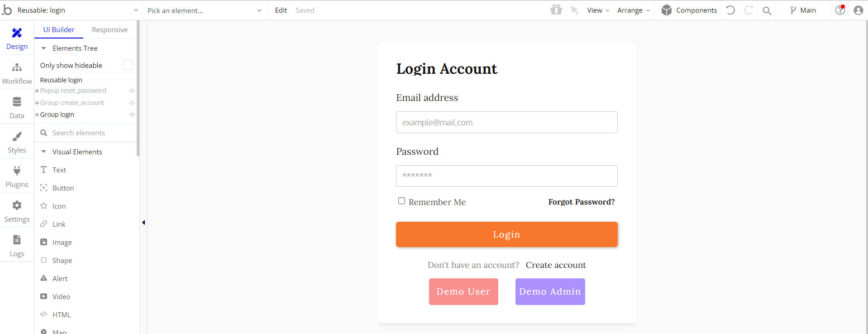Open the Styles brush icon
Screen dimensions: 868x334
(x=17, y=136)
